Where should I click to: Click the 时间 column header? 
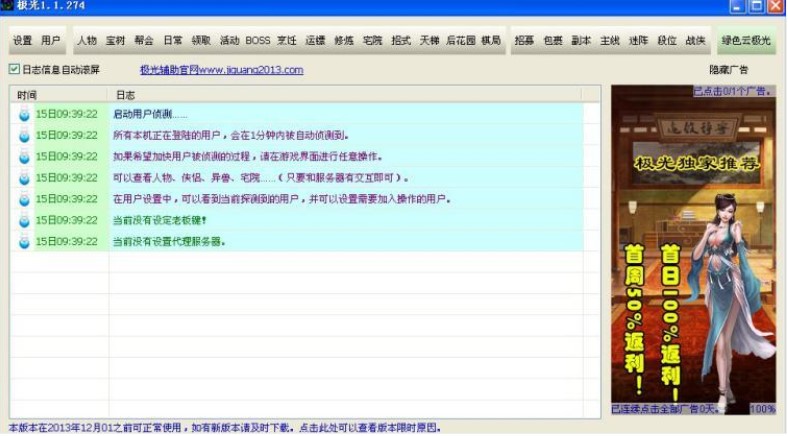click(27, 94)
